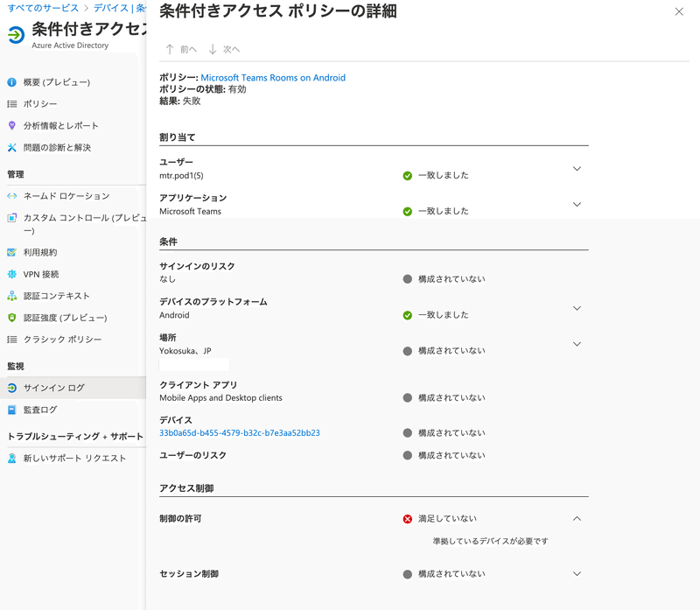This screenshot has width=700, height=610.
Task: Click the ネームド ロケーション arrows icon
Action: [x=12, y=196]
